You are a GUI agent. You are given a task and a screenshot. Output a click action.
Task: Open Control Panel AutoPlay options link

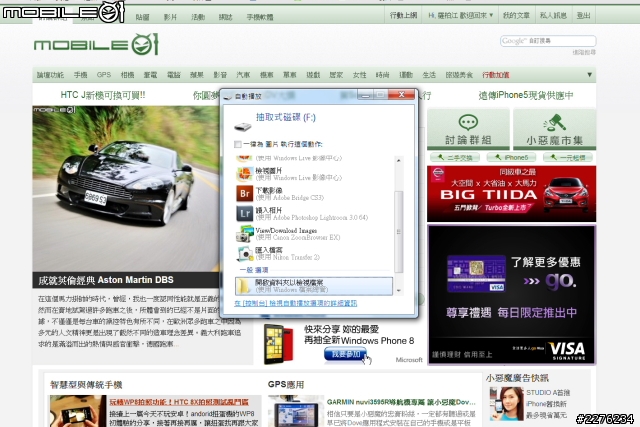coord(296,303)
